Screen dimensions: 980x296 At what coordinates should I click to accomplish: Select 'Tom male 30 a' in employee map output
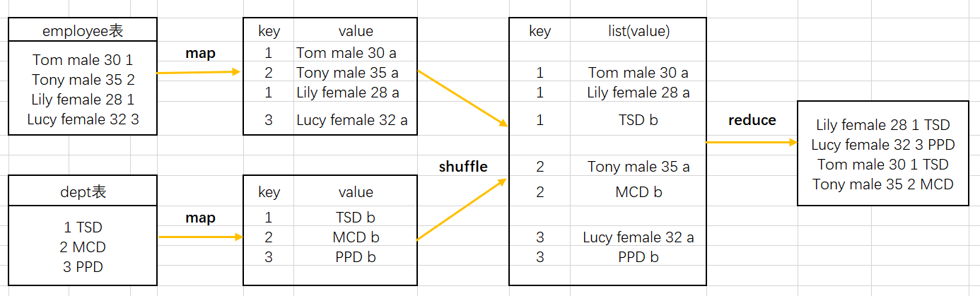coord(347,52)
